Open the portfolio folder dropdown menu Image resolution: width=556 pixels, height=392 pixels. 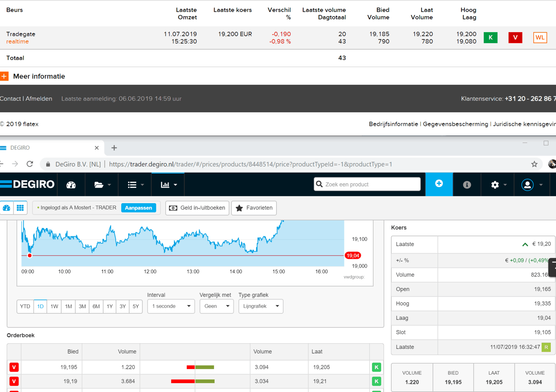coord(103,185)
